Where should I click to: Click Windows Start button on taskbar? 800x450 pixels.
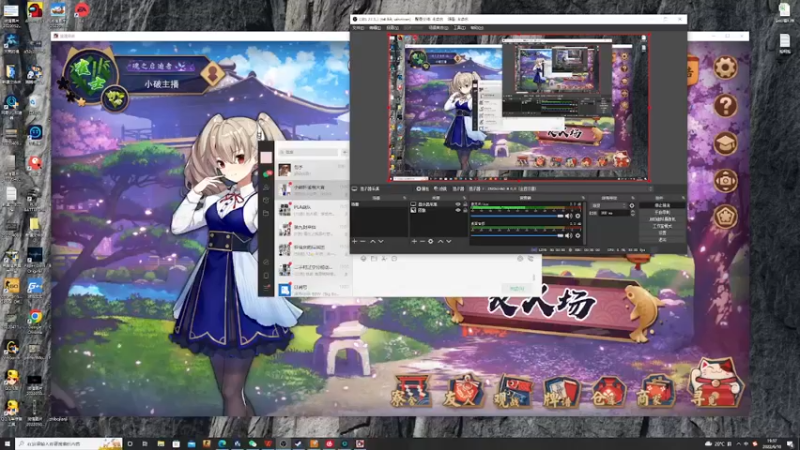point(7,444)
